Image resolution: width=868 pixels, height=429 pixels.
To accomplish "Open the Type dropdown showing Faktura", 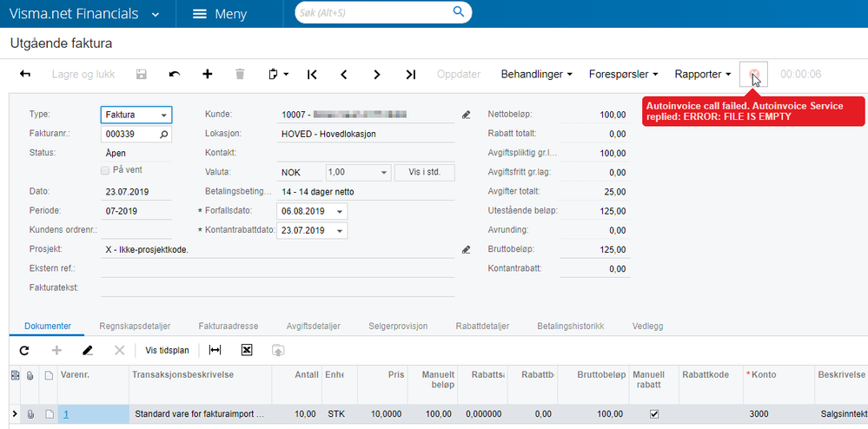I will tap(136, 115).
